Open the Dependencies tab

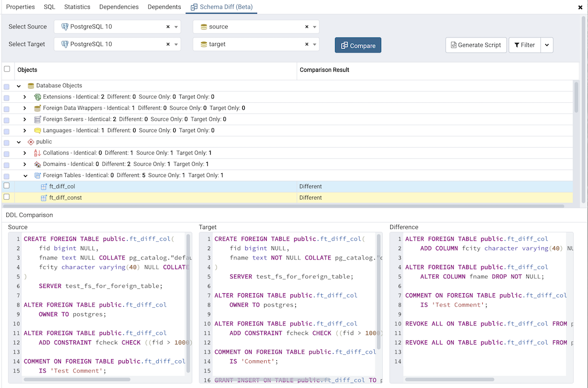point(119,7)
